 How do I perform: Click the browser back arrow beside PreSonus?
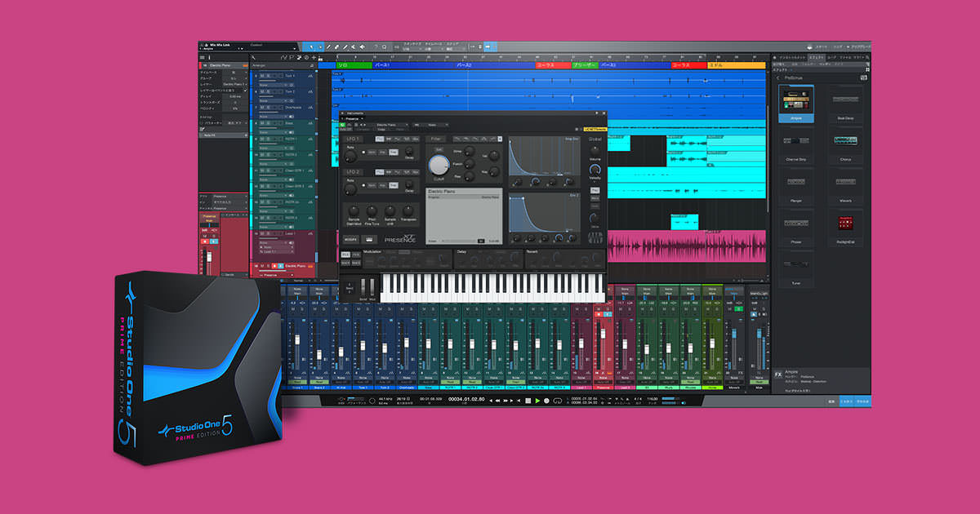(x=777, y=78)
